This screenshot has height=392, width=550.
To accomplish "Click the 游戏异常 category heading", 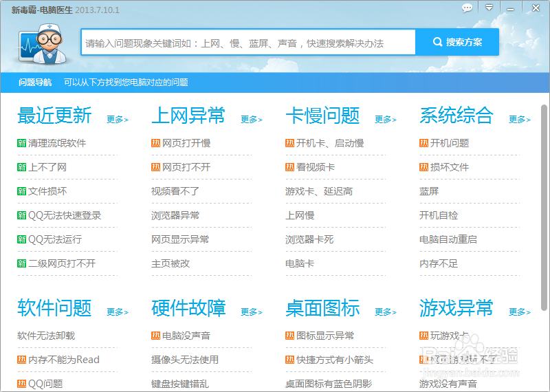I will pyautogui.click(x=456, y=308).
